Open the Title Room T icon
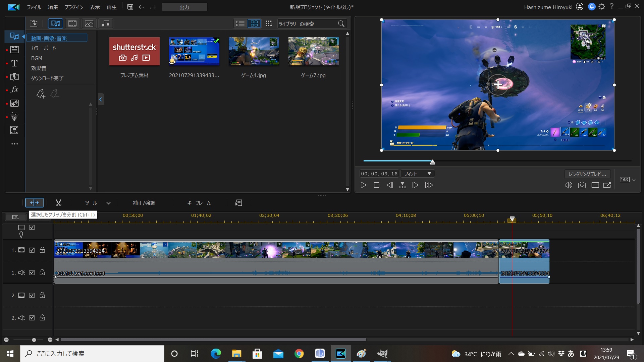The width and height of the screenshot is (644, 362). (x=14, y=63)
